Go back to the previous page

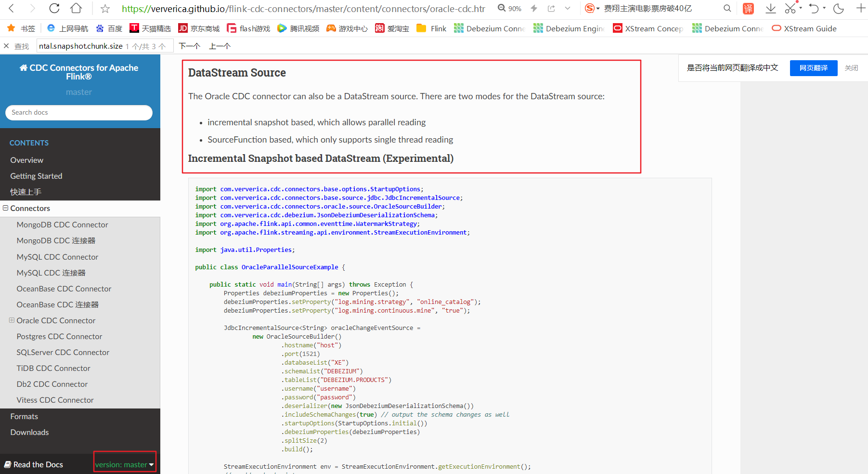click(x=12, y=8)
